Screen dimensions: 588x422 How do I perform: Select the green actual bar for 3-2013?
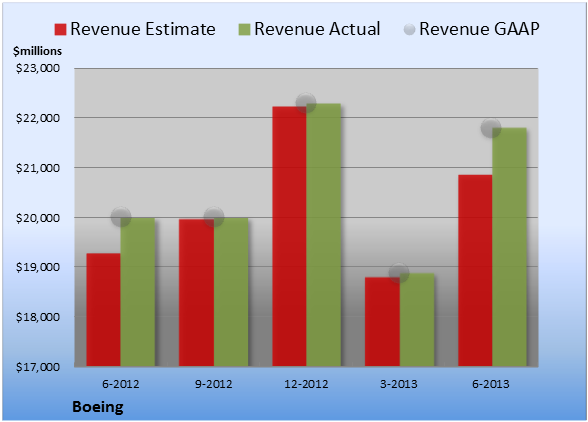coord(417,320)
